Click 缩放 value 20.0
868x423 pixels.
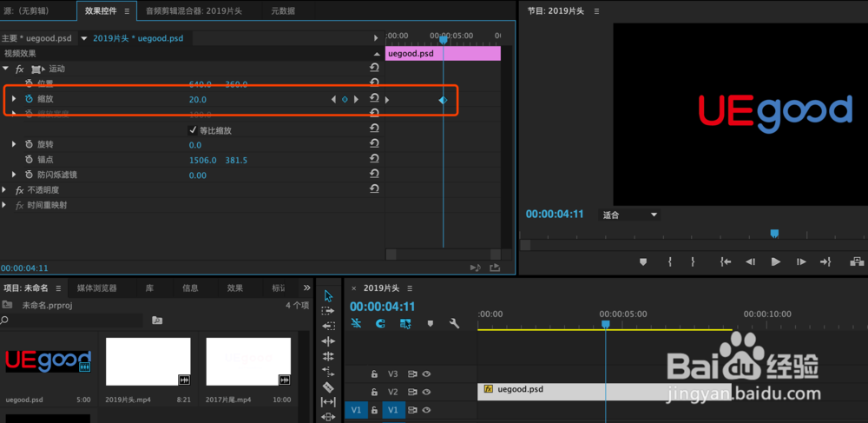point(198,100)
